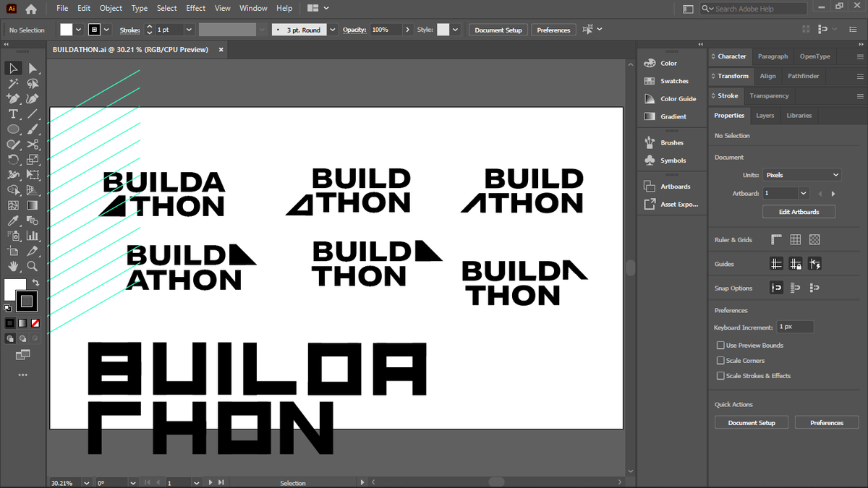Screen dimensions: 868x488
Task: Click Quick Actions Document Setup button
Action: pyautogui.click(x=752, y=423)
